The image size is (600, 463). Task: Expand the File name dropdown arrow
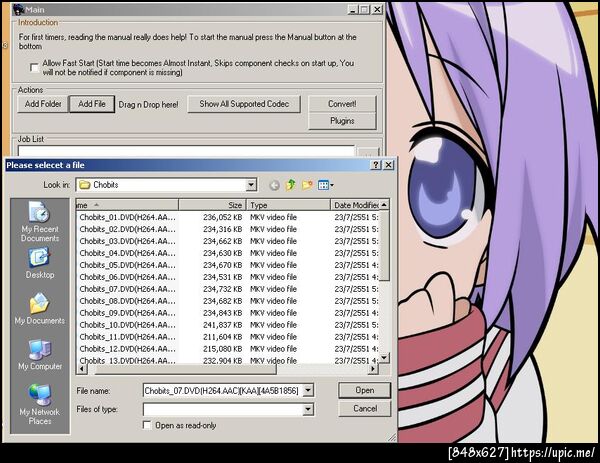coord(308,391)
